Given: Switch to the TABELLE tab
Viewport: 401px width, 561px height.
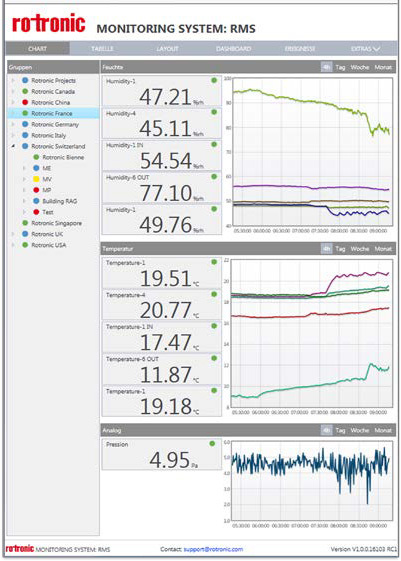Looking at the screenshot, I should [x=102, y=49].
